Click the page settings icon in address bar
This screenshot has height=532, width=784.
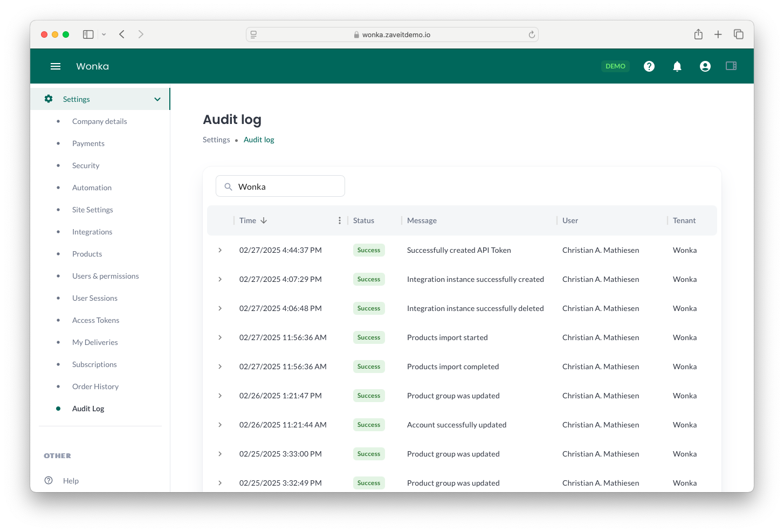coord(253,34)
